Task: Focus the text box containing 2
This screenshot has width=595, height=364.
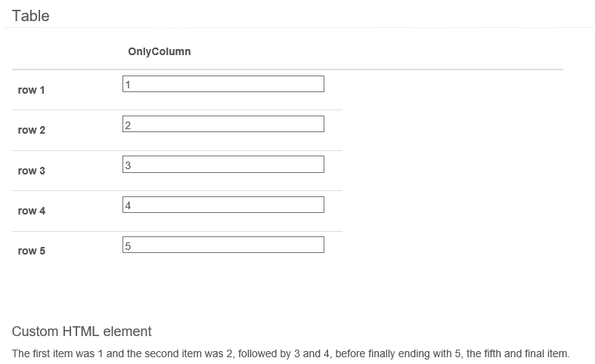Action: click(223, 124)
